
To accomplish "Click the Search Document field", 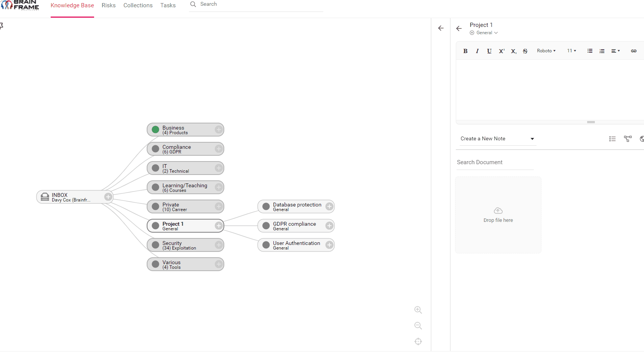I will point(495,162).
